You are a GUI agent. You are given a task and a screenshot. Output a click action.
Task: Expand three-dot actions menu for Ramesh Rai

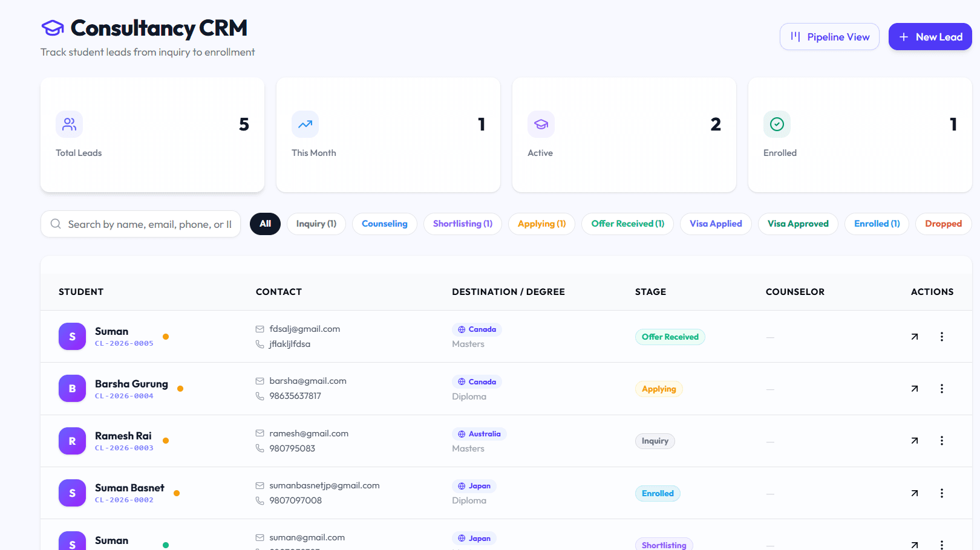pos(941,441)
